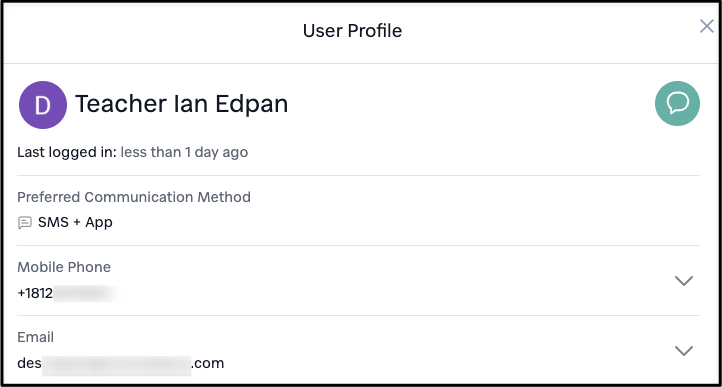Image resolution: width=722 pixels, height=387 pixels.
Task: Click the purple D avatar circle
Action: pos(43,105)
